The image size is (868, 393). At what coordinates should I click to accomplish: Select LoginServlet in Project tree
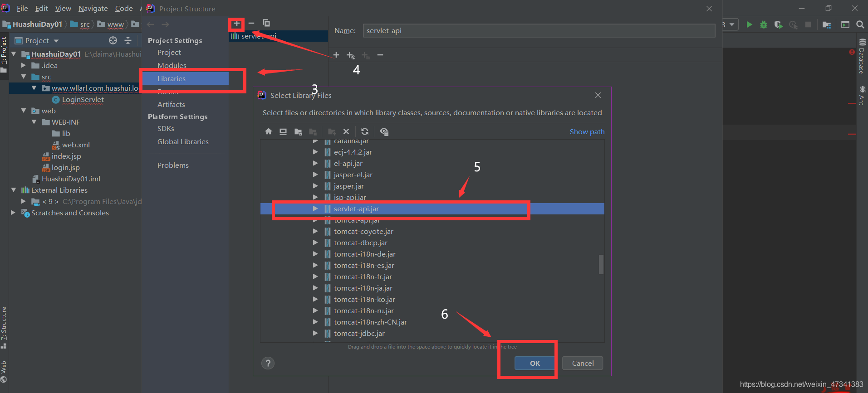(x=83, y=99)
